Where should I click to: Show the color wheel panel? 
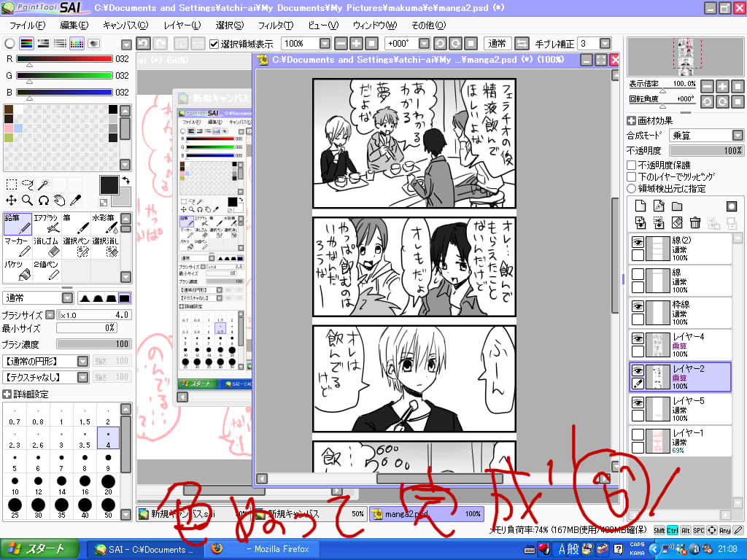[9, 43]
